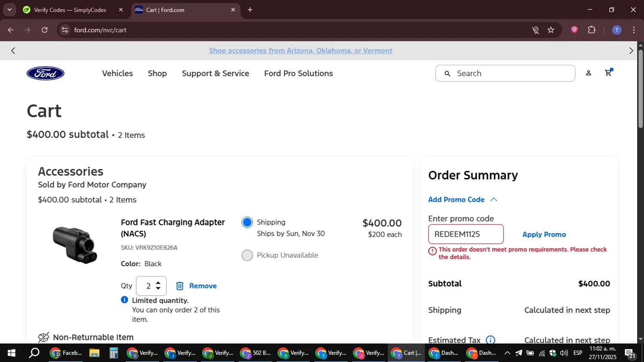Increase quantity with the up arrow
Screen dimensions: 644x362
point(158,283)
